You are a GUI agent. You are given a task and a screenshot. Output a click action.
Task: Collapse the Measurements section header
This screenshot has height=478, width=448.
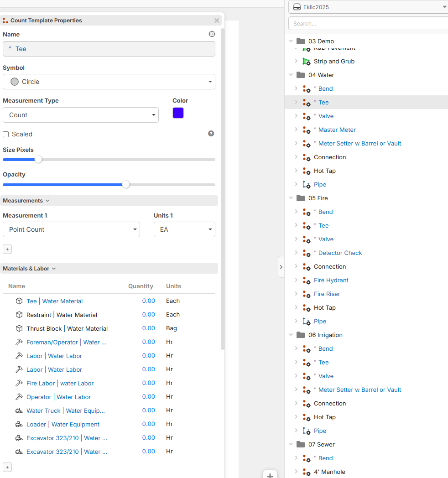pos(26,201)
